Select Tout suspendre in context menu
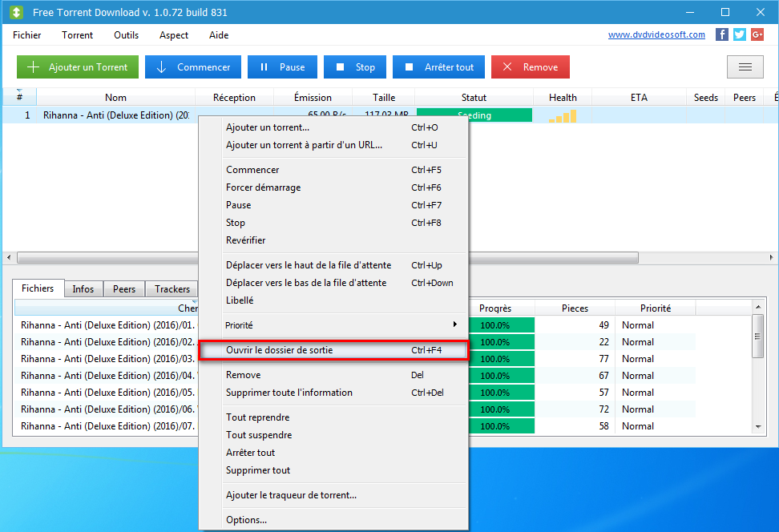Image resolution: width=779 pixels, height=532 pixels. (x=333, y=434)
